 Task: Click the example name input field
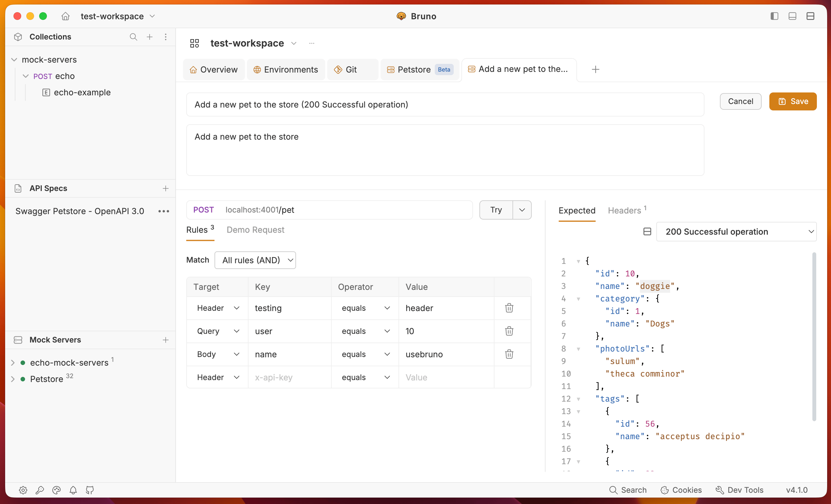coord(445,105)
